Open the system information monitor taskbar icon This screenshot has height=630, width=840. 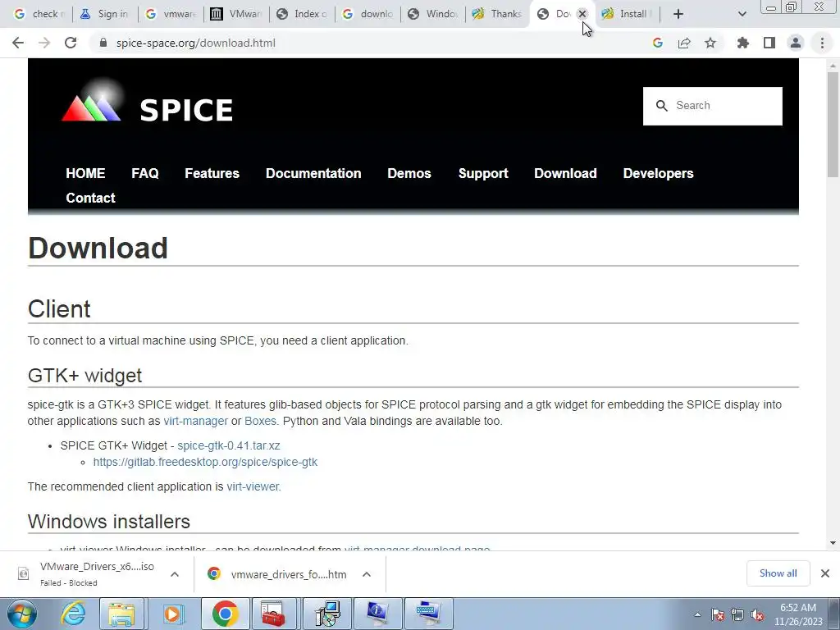coord(377,614)
